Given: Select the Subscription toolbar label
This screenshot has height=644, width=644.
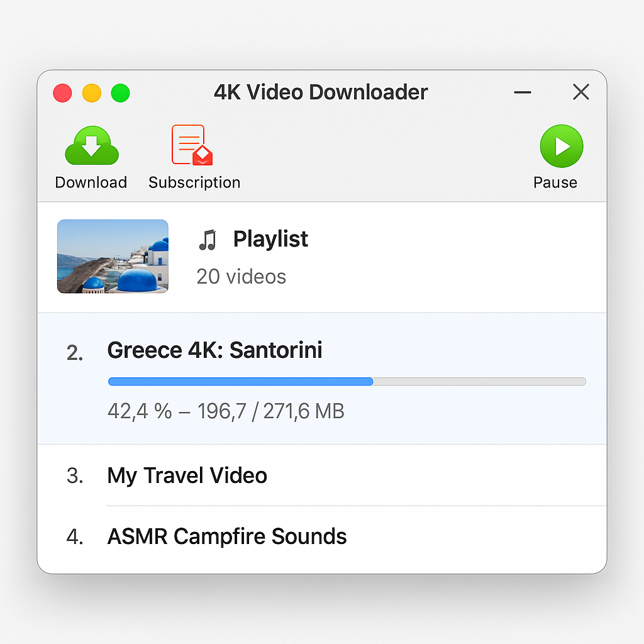Looking at the screenshot, I should [x=194, y=183].
